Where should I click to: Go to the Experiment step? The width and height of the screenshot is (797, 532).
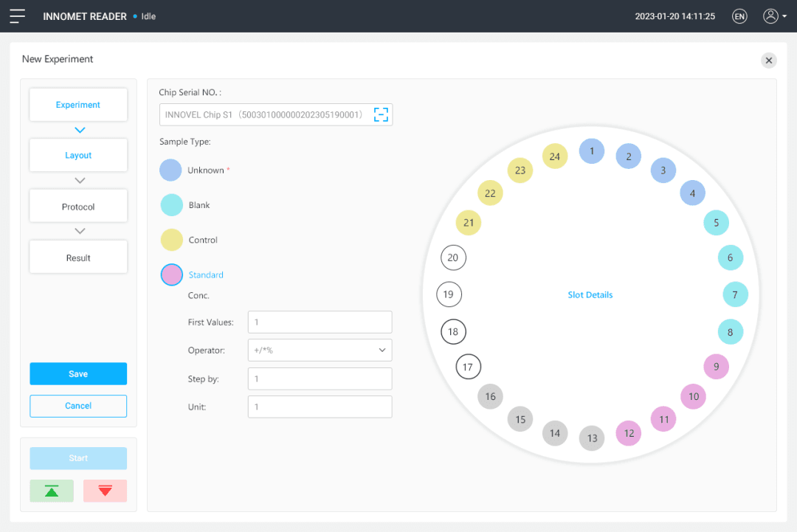(78, 105)
